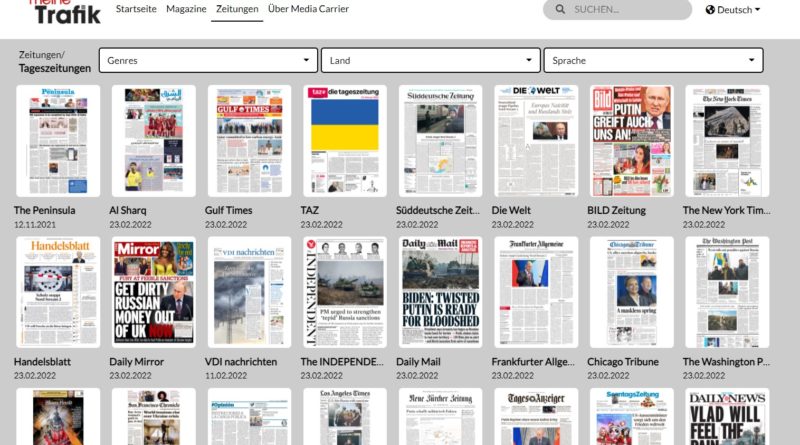
Task: Click Die Welt title link
Action: tap(511, 210)
